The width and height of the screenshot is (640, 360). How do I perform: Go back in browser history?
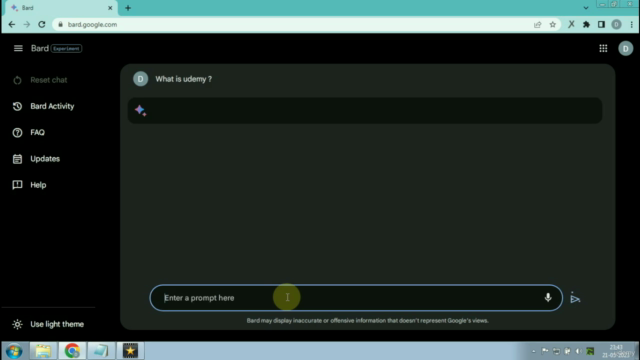click(x=12, y=24)
